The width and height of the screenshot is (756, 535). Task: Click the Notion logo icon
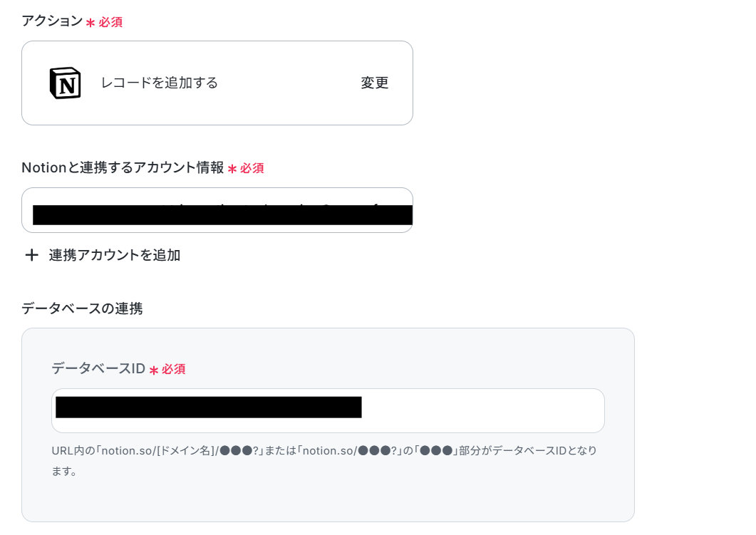pyautogui.click(x=65, y=83)
